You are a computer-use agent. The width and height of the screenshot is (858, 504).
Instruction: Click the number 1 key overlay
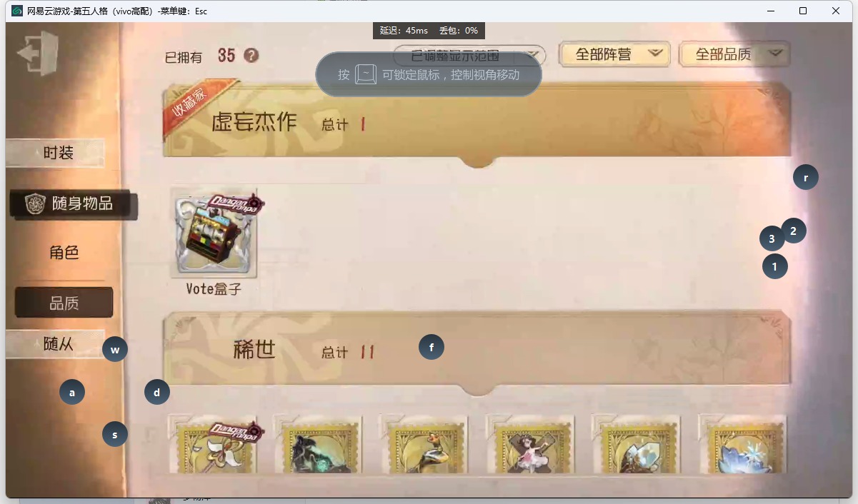pyautogui.click(x=775, y=266)
